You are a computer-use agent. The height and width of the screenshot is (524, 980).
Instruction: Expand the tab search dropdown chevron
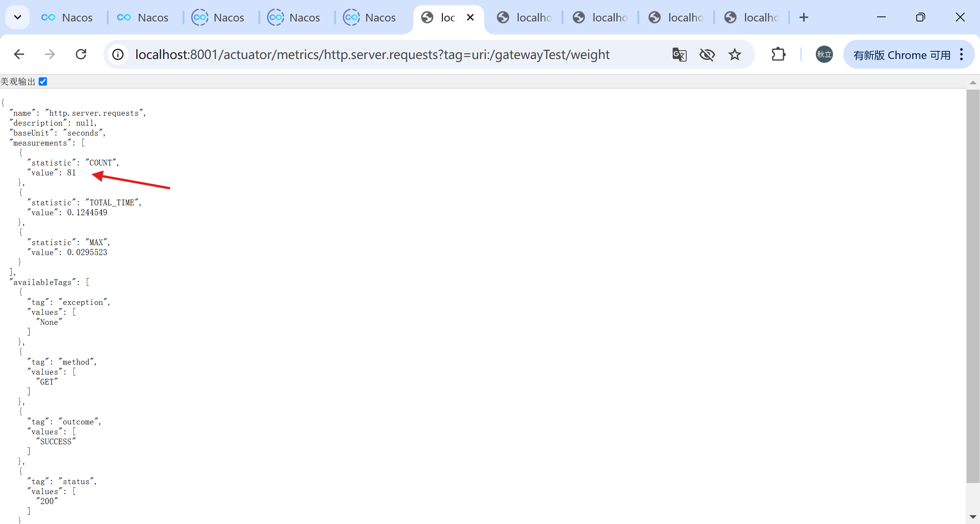coord(18,17)
